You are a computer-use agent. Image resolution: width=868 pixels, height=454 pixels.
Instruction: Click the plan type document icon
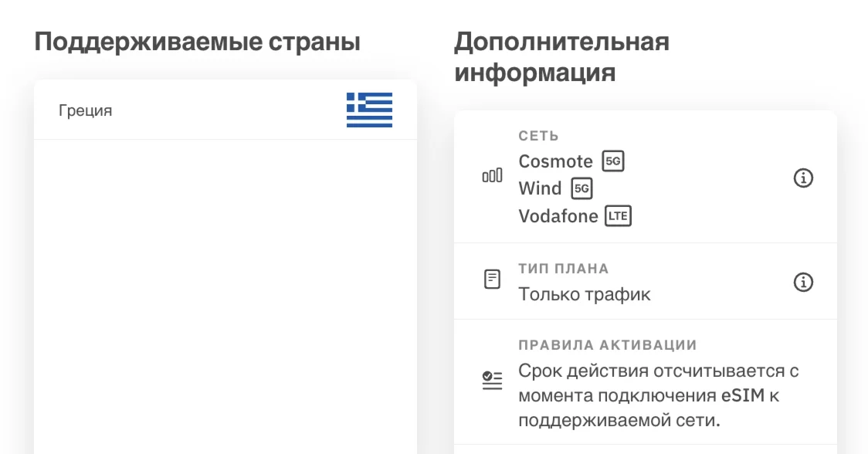pyautogui.click(x=492, y=280)
